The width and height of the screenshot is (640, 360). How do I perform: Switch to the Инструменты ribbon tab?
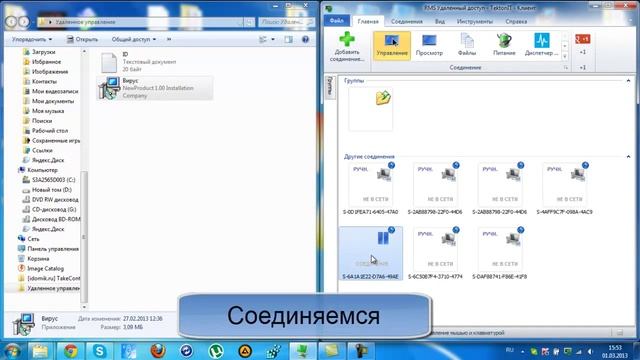coord(475,21)
